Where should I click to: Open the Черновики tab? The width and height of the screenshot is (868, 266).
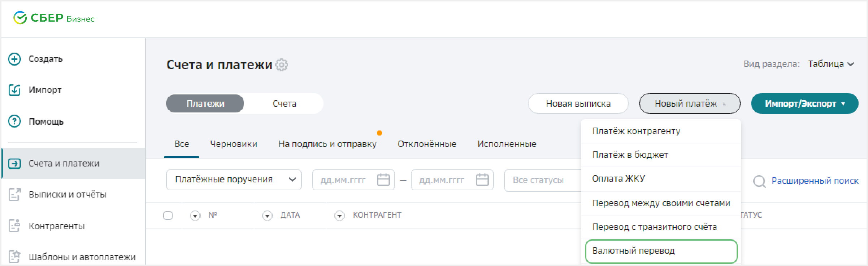(x=234, y=144)
